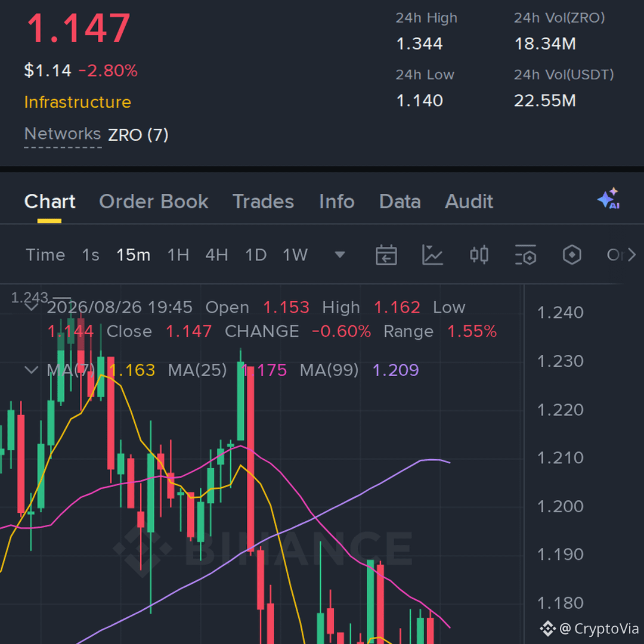Click the 1.210 price axis label
This screenshot has width=644, height=644.
click(560, 458)
